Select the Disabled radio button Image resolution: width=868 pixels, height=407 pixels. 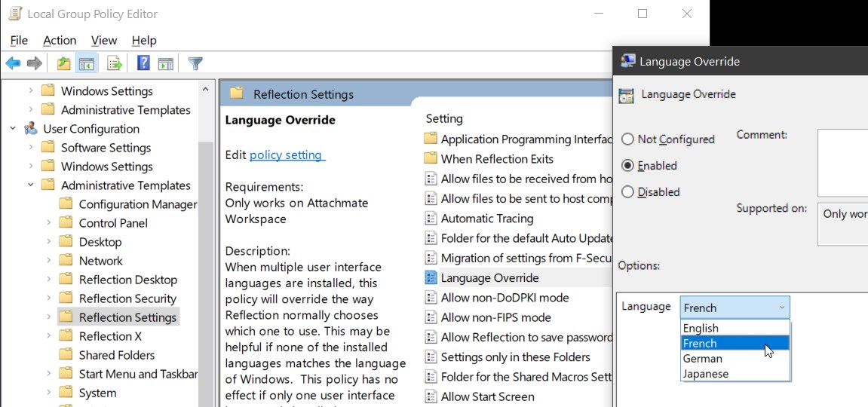[x=627, y=192]
